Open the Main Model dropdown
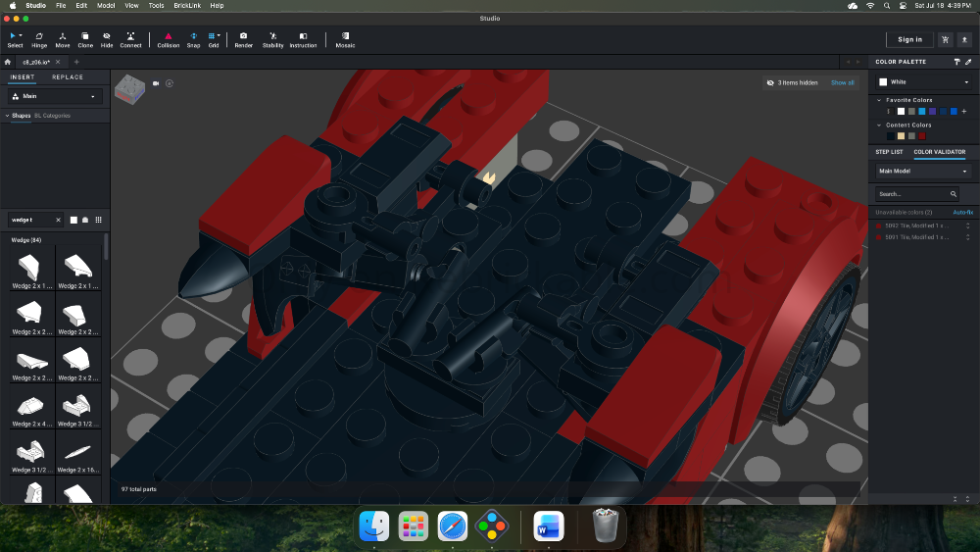The height and width of the screenshot is (552, 980). point(924,171)
